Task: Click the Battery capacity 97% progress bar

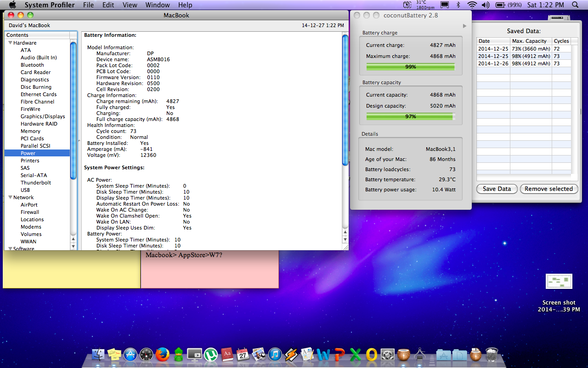Action: (410, 116)
